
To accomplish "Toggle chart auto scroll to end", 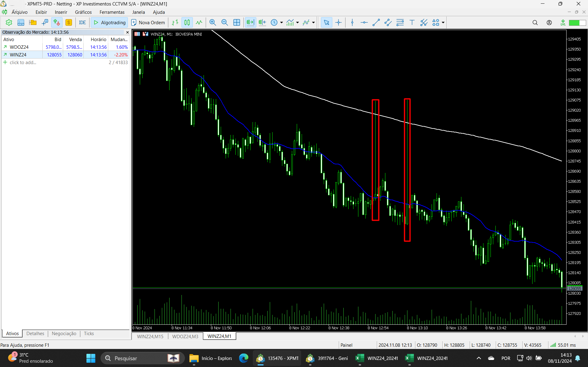I will (250, 22).
